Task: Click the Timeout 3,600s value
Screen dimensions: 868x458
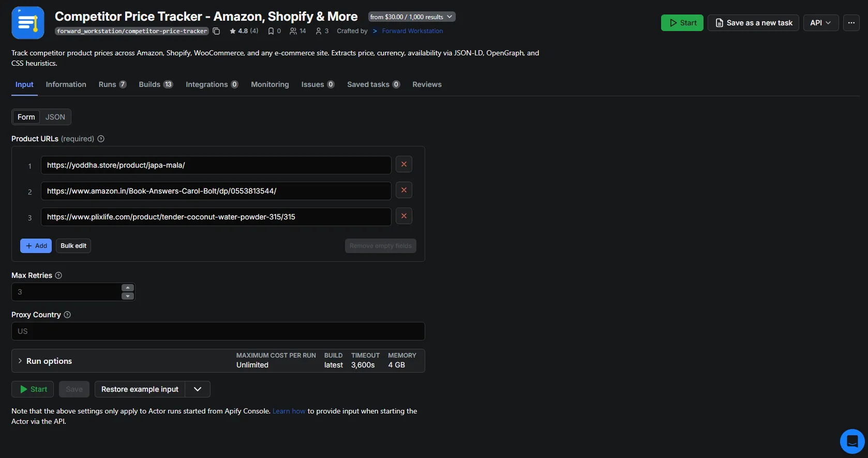Action: 363,365
